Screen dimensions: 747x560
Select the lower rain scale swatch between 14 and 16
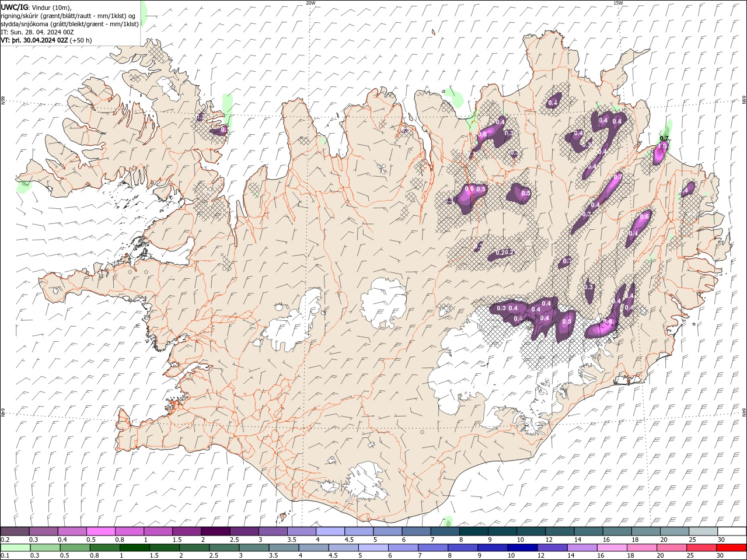coord(582,548)
